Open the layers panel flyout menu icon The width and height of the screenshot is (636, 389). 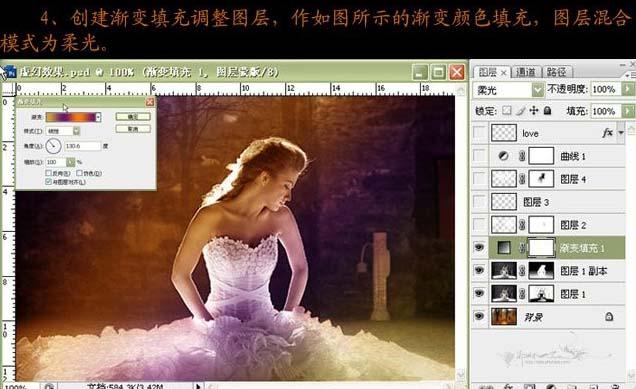coord(629,75)
